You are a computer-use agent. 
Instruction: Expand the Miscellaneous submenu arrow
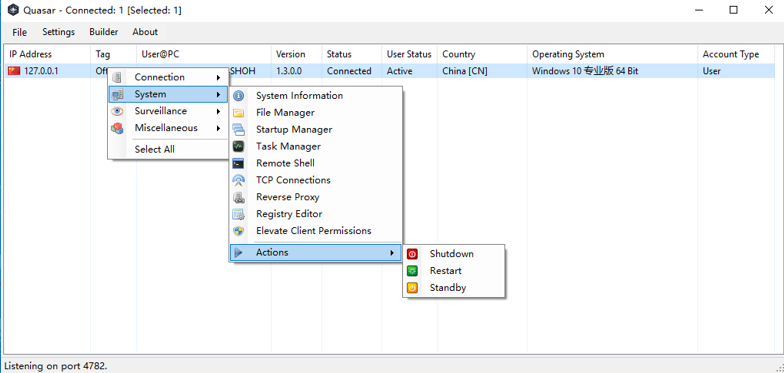218,128
